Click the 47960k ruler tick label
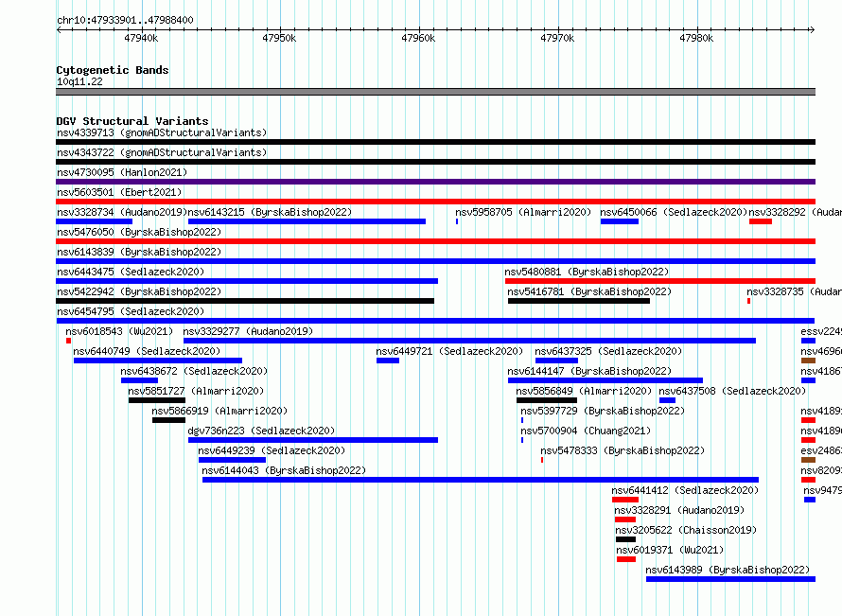The width and height of the screenshot is (842, 616). click(418, 38)
